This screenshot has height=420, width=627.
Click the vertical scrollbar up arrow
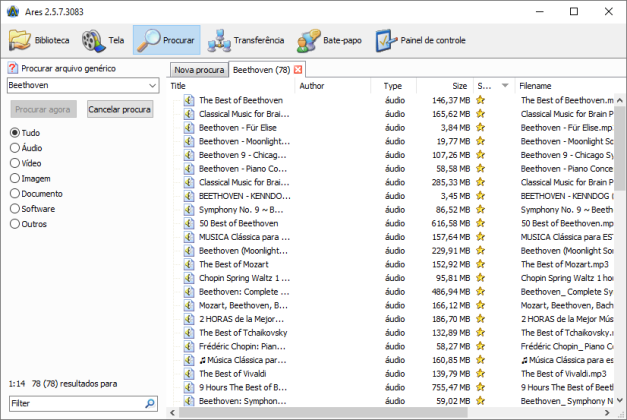620,100
